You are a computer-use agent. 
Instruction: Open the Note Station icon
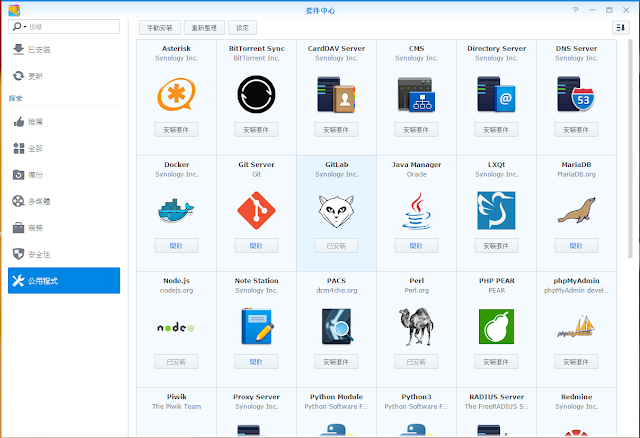click(x=256, y=326)
